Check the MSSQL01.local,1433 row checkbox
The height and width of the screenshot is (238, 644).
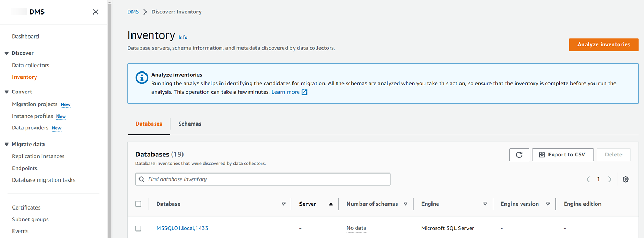click(x=138, y=228)
